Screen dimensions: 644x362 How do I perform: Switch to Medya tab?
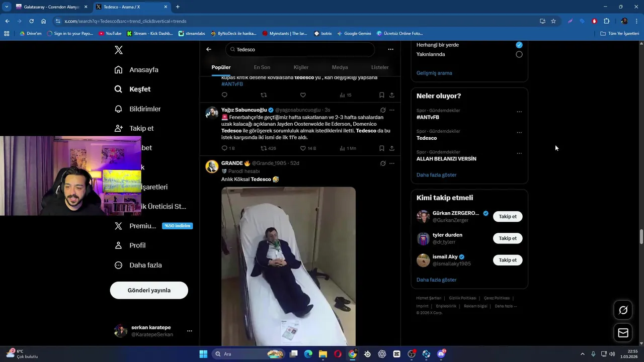340,67
